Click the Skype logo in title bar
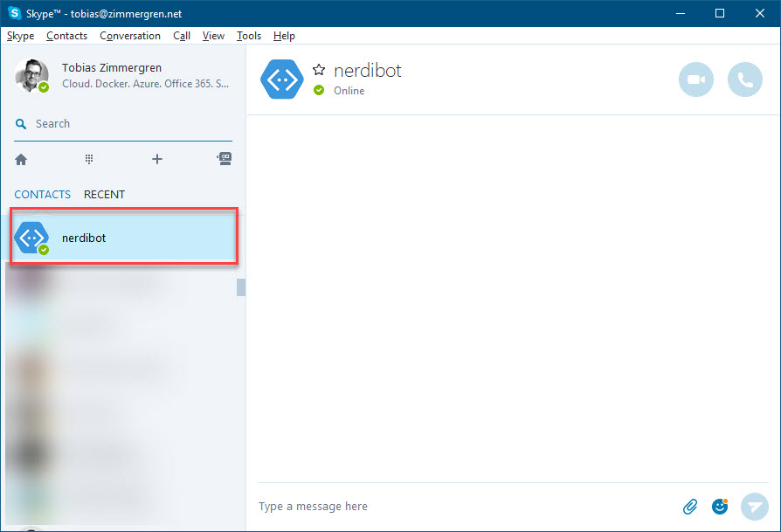781x532 pixels. (x=15, y=13)
